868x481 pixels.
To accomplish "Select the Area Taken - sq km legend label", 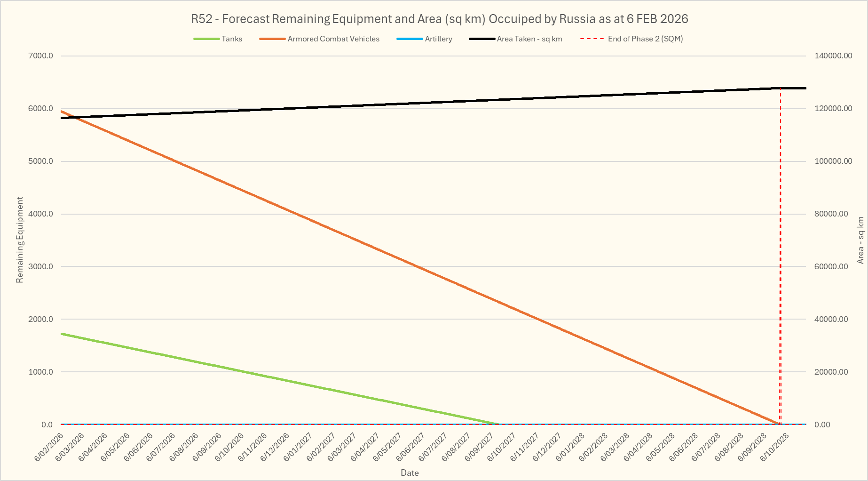I will click(x=529, y=39).
